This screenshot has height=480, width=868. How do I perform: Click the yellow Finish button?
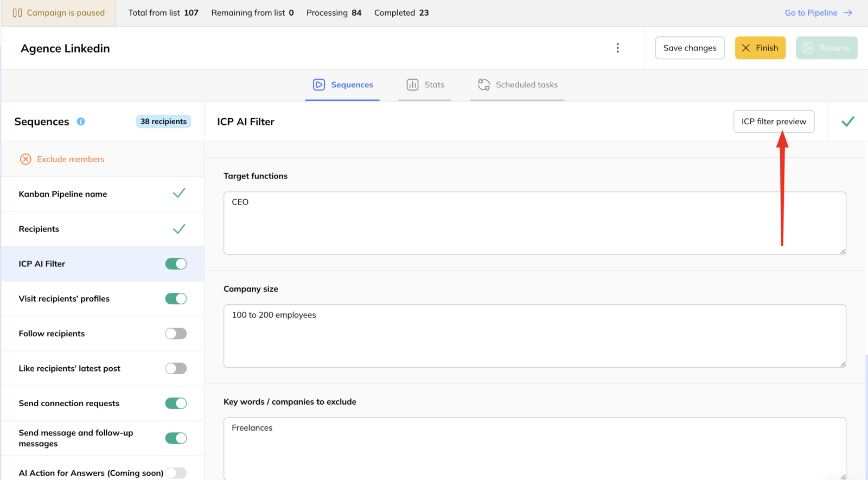tap(760, 48)
